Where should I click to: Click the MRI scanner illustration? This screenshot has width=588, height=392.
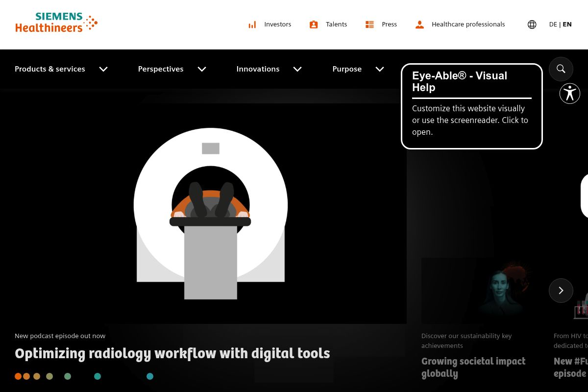(x=211, y=213)
